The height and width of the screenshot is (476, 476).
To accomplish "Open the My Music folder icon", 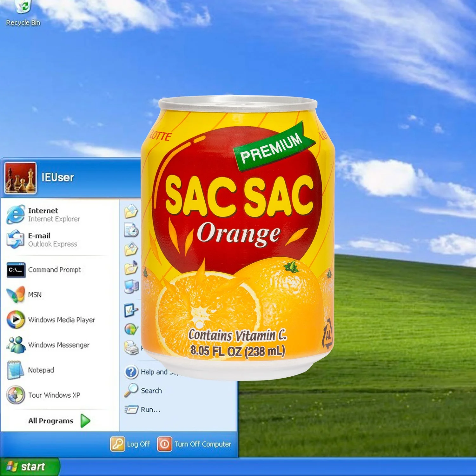I will point(131,268).
